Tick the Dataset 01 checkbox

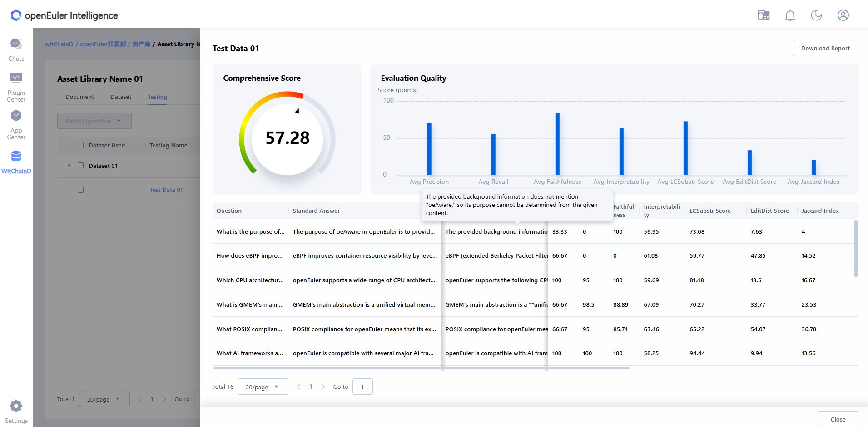[x=80, y=166]
